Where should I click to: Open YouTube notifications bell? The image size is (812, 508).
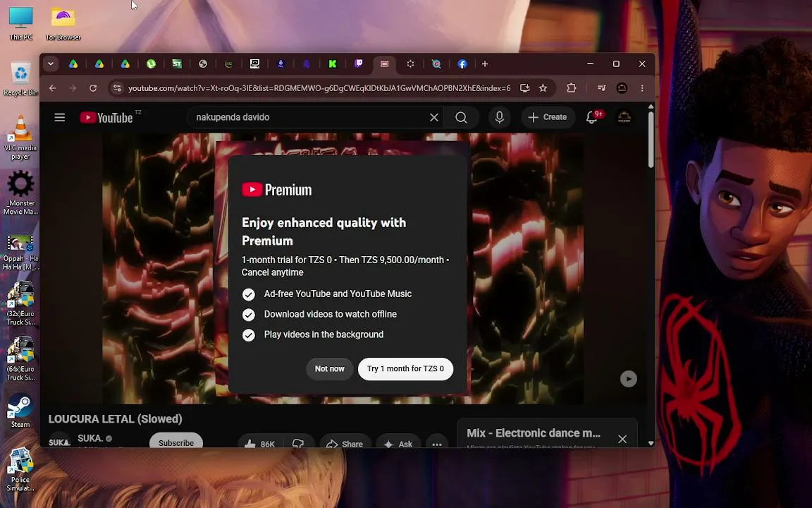[x=592, y=118]
